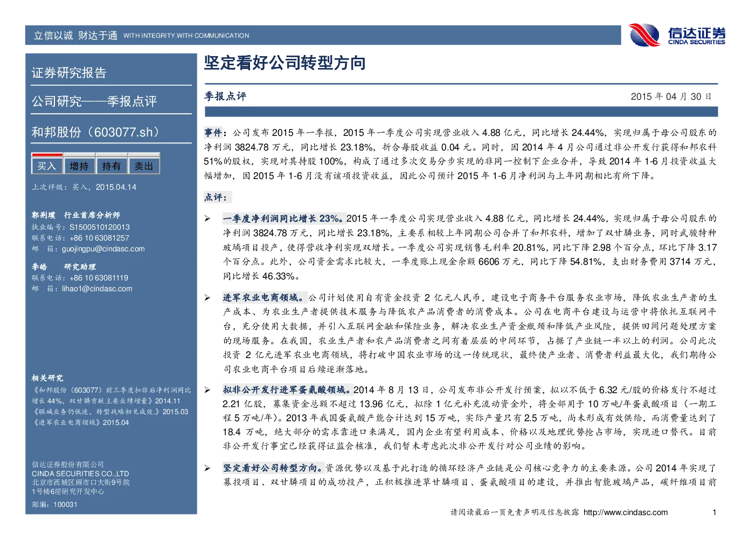Click the 季报点评 subtitle under the title
Image resolution: width=756 pixels, height=535 pixels.
(225, 97)
